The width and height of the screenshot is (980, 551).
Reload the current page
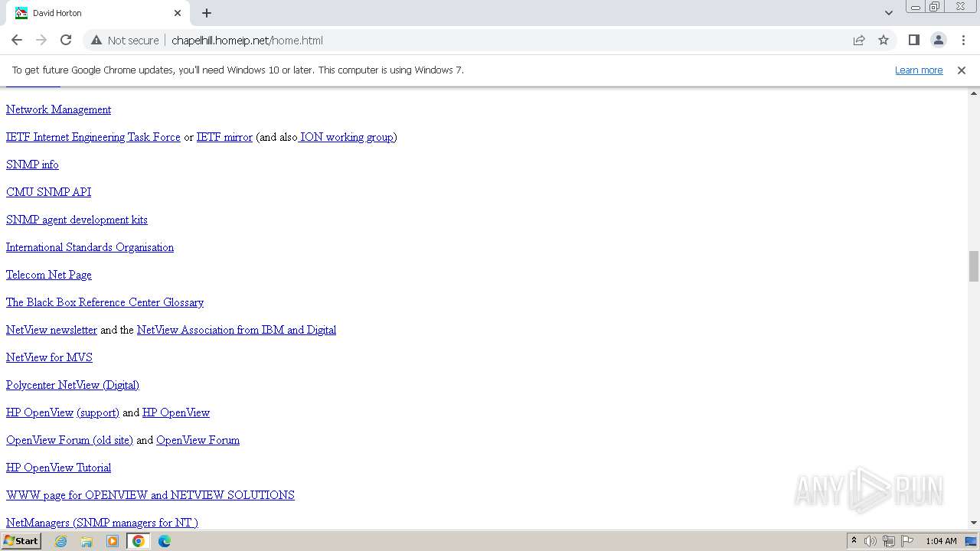click(66, 40)
